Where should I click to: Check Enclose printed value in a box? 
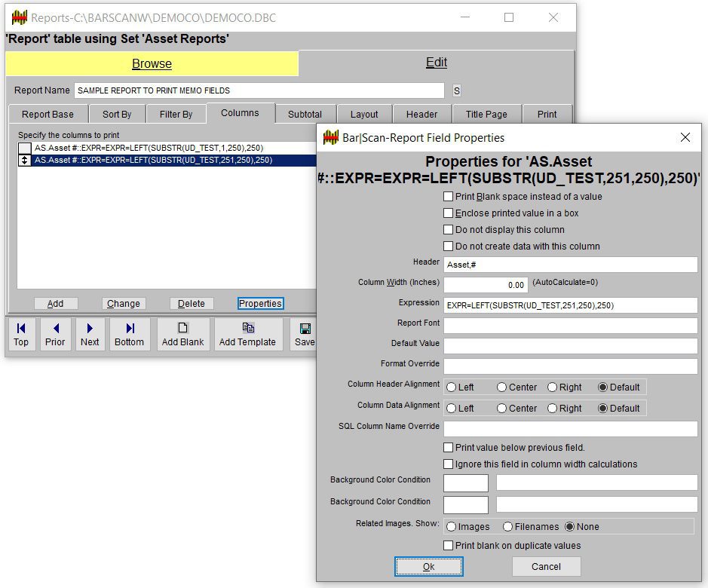[x=449, y=213]
